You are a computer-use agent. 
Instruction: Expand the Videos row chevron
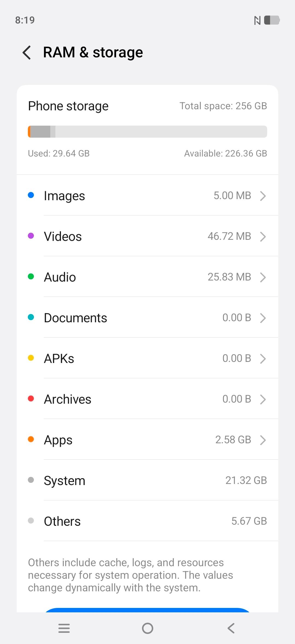(263, 236)
